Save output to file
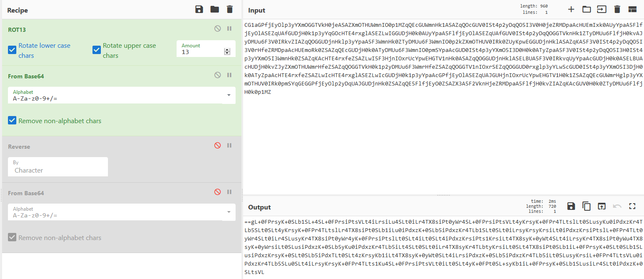The width and height of the screenshot is (644, 279). click(571, 206)
